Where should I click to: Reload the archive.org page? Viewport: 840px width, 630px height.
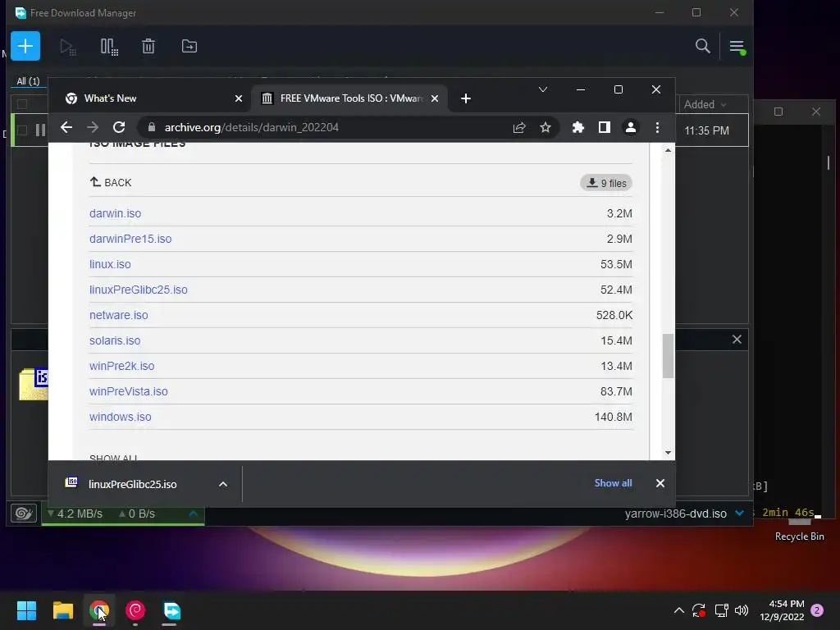click(x=119, y=127)
